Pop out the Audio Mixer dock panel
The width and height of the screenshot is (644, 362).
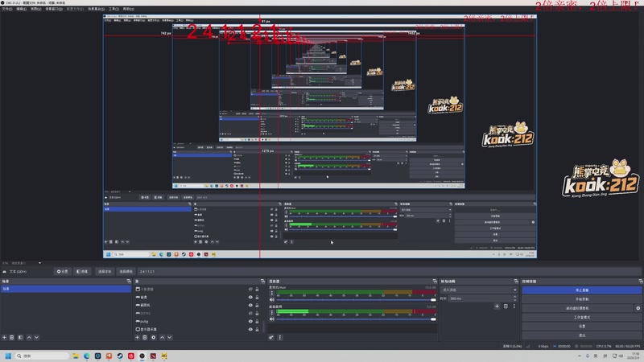pyautogui.click(x=435, y=281)
